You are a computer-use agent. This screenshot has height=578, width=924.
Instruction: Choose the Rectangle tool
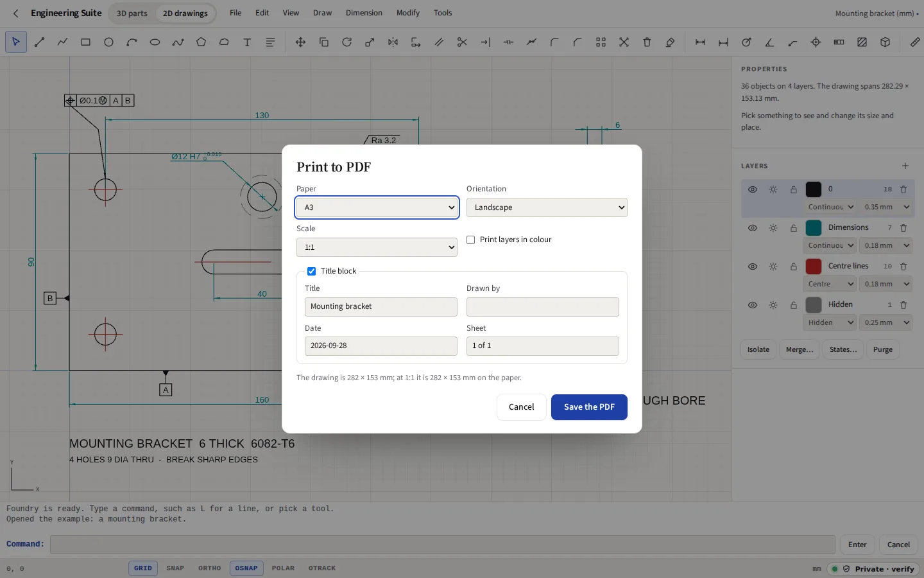point(85,42)
